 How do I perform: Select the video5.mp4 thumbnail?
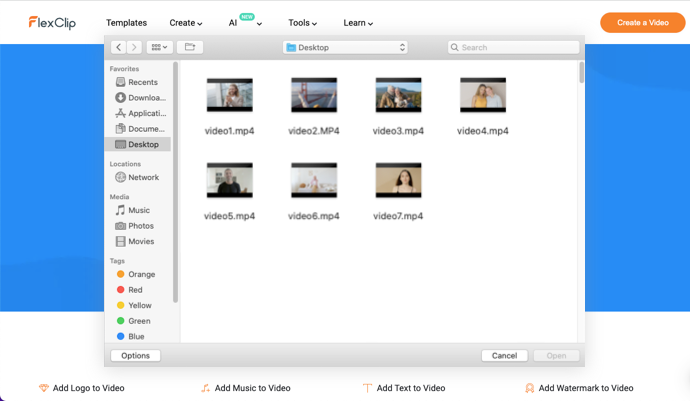click(x=230, y=180)
